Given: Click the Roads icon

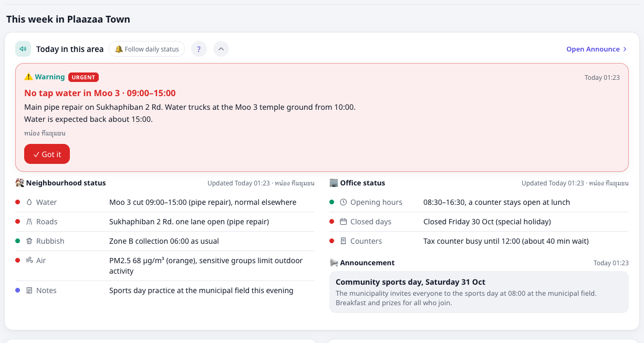Looking at the screenshot, I should coord(29,222).
